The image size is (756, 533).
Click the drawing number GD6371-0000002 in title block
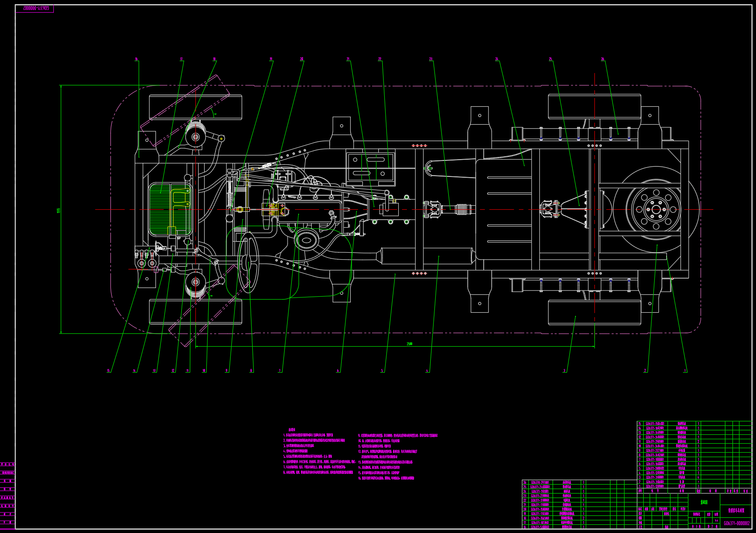pyautogui.click(x=736, y=523)
